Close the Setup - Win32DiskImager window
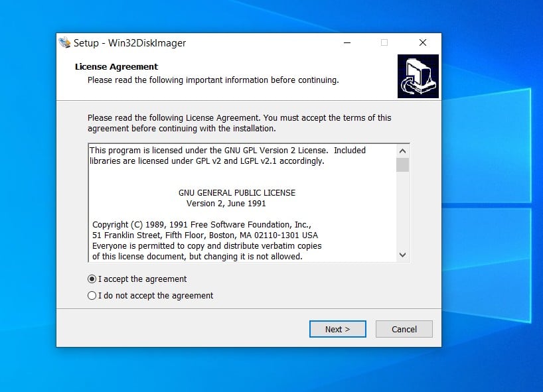 click(x=423, y=42)
